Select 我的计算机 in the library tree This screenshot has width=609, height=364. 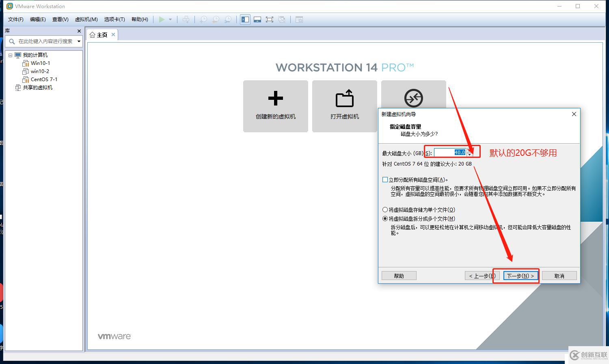tap(35, 55)
